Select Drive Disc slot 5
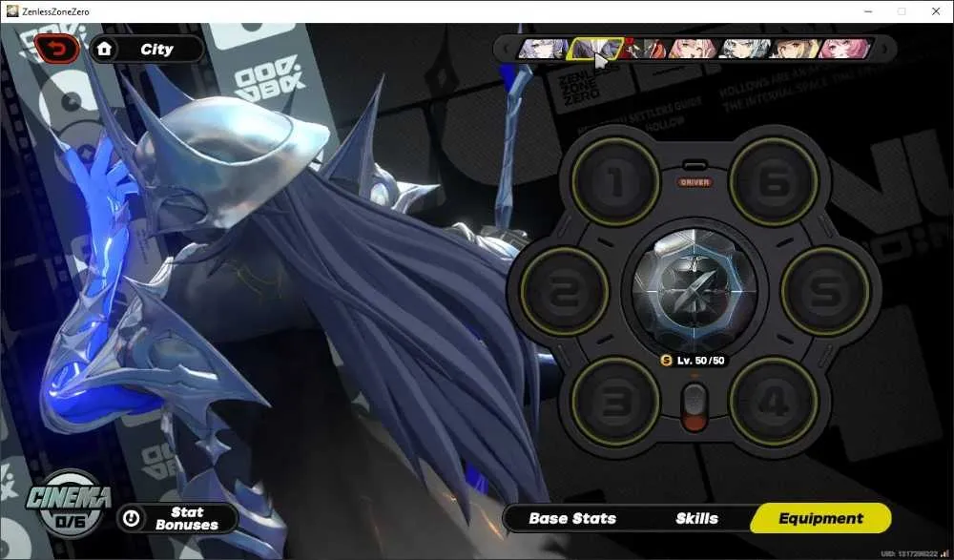Screen dimensions: 954x560 pyautogui.click(x=825, y=290)
